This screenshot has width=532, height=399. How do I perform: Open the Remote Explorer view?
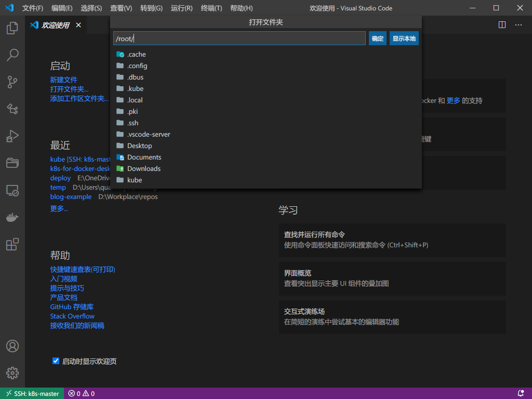pos(12,190)
